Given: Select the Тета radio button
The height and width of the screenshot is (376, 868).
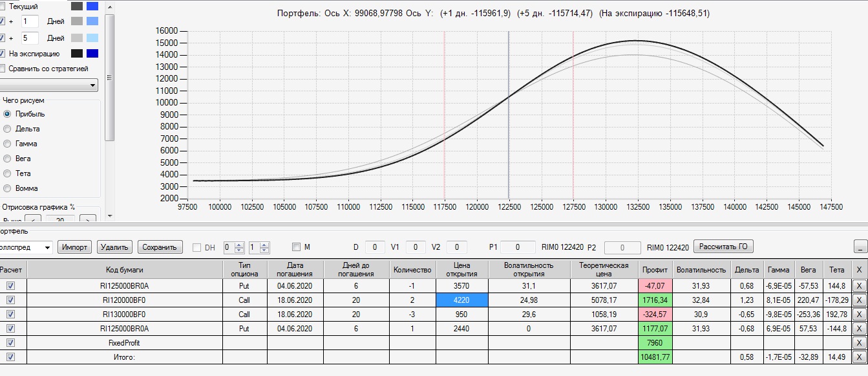Looking at the screenshot, I should point(8,173).
